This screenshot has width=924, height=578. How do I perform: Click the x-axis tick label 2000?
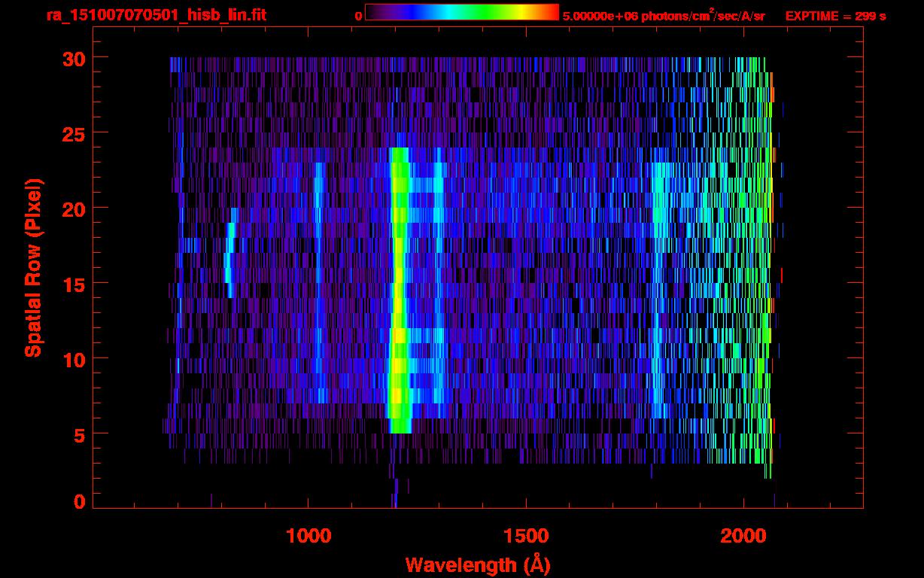pyautogui.click(x=743, y=536)
